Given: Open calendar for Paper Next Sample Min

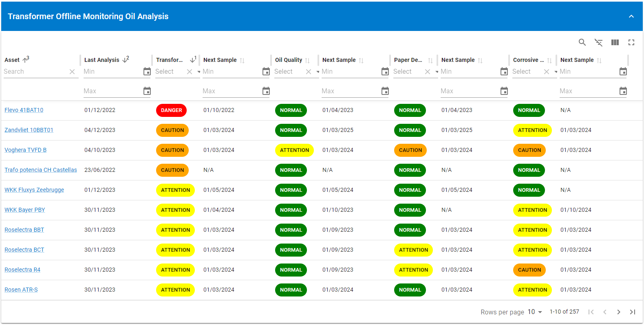Looking at the screenshot, I should click(504, 72).
